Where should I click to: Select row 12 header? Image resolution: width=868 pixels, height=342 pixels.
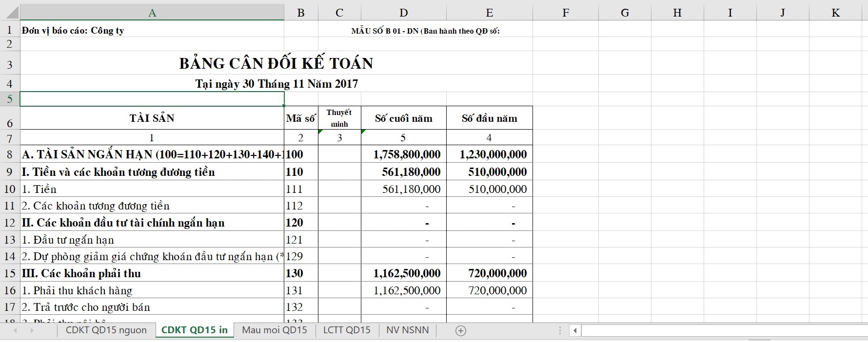[10, 223]
